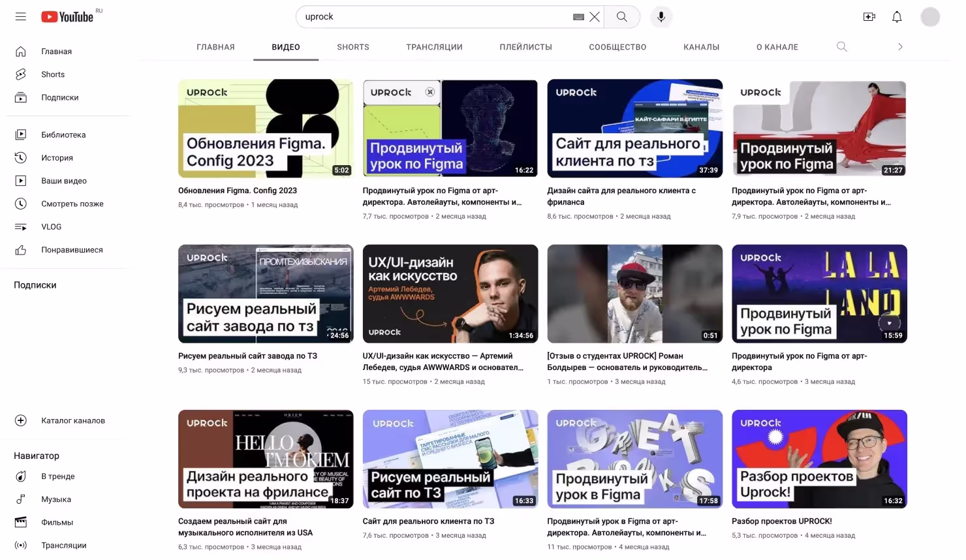Click inside the search input field

[431, 17]
